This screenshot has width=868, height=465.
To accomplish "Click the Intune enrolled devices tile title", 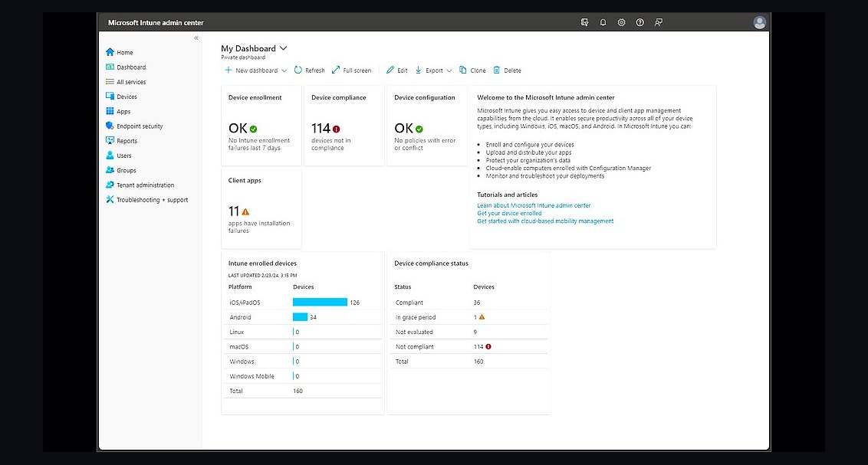I will pyautogui.click(x=262, y=264).
